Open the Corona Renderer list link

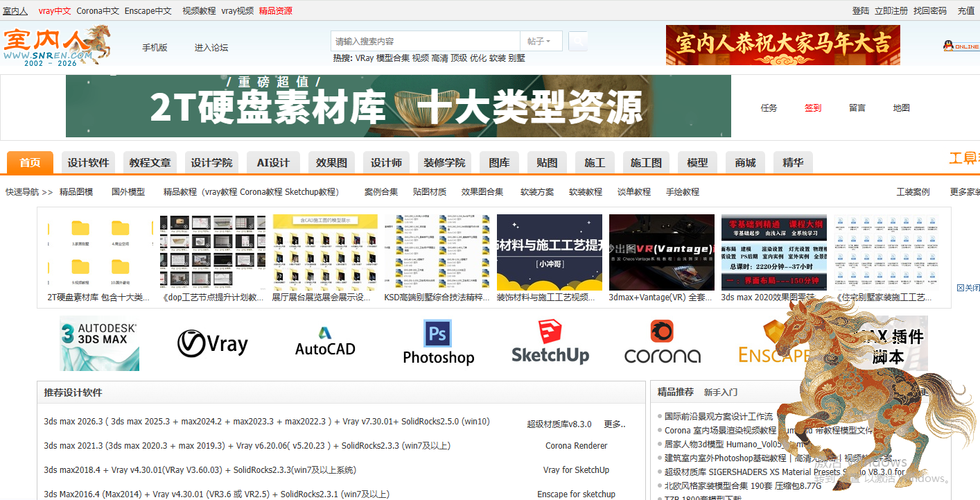tap(577, 446)
